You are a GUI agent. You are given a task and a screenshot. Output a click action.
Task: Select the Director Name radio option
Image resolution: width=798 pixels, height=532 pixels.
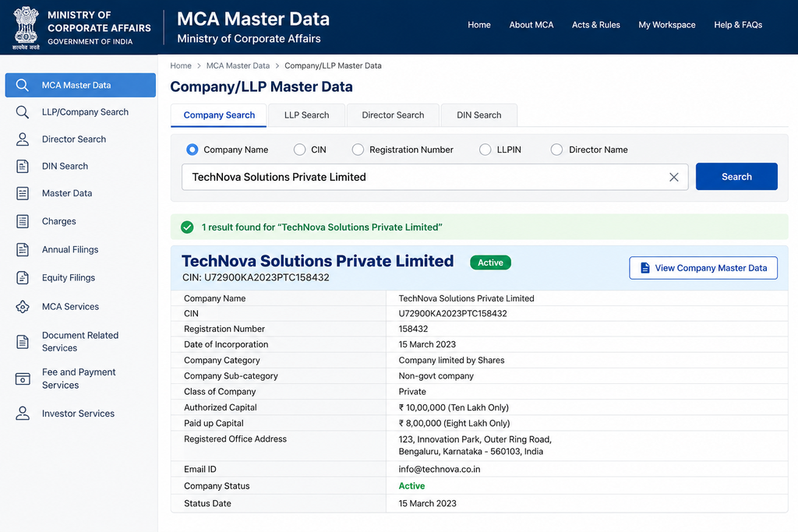(x=556, y=150)
